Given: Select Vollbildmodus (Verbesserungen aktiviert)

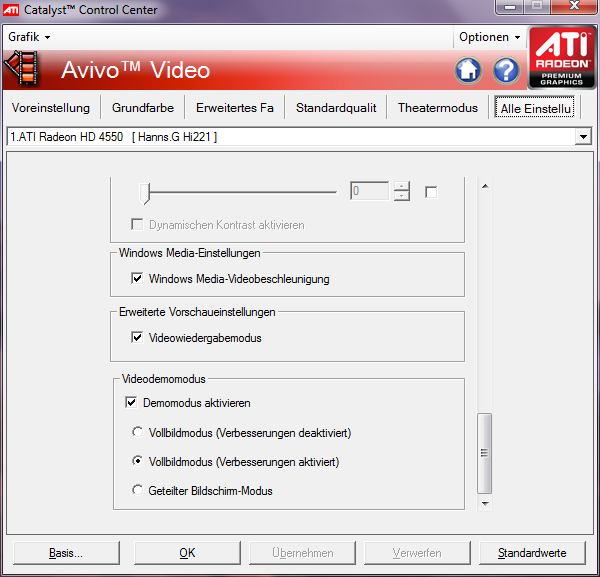Looking at the screenshot, I should [137, 461].
